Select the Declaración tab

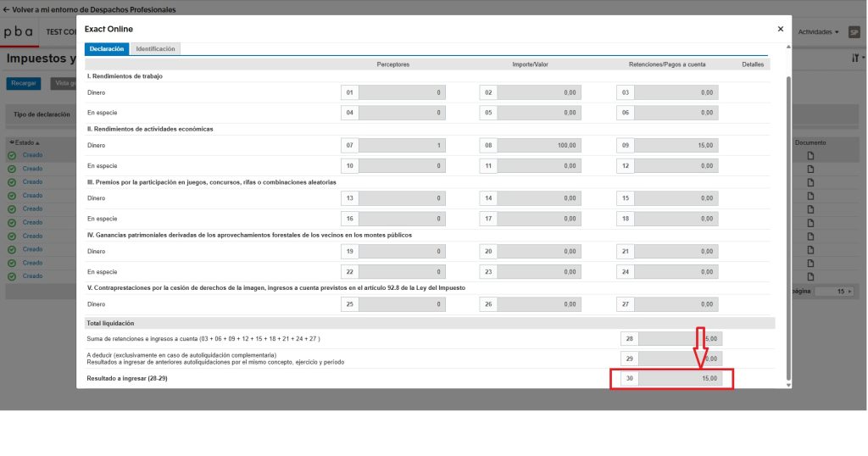tap(107, 49)
